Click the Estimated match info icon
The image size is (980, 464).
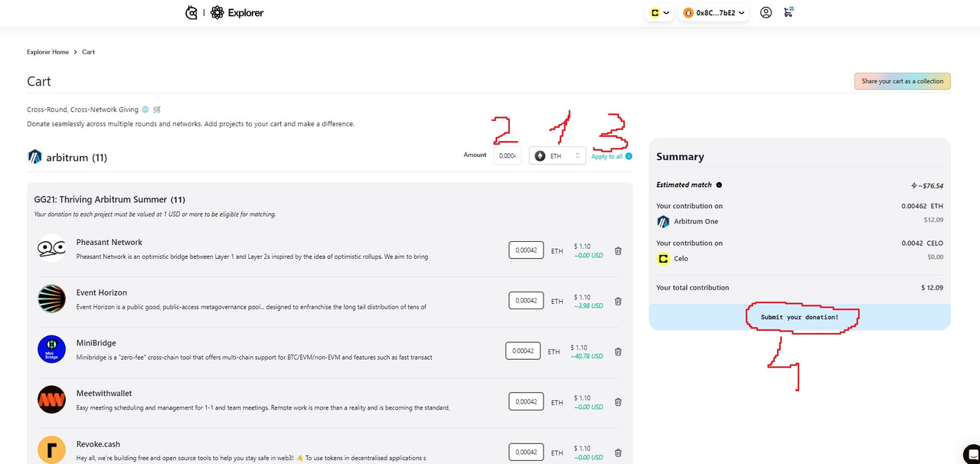tap(719, 185)
